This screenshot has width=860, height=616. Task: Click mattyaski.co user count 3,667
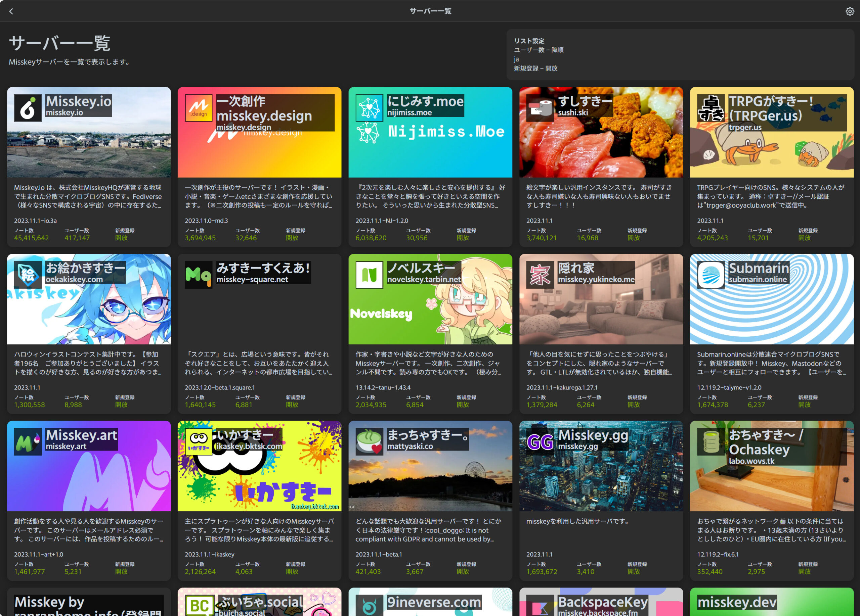415,571
